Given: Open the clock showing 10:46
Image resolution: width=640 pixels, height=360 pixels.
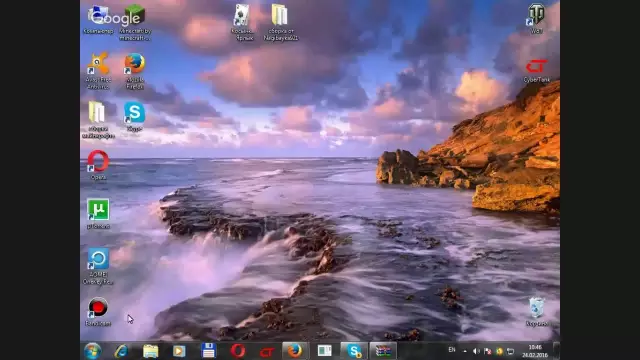Looking at the screenshot, I should point(535,351).
